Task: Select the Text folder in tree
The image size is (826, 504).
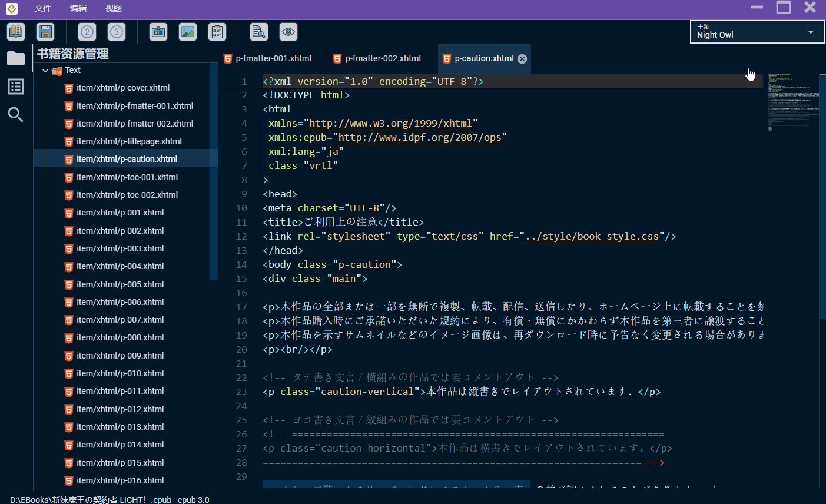Action: pos(72,70)
